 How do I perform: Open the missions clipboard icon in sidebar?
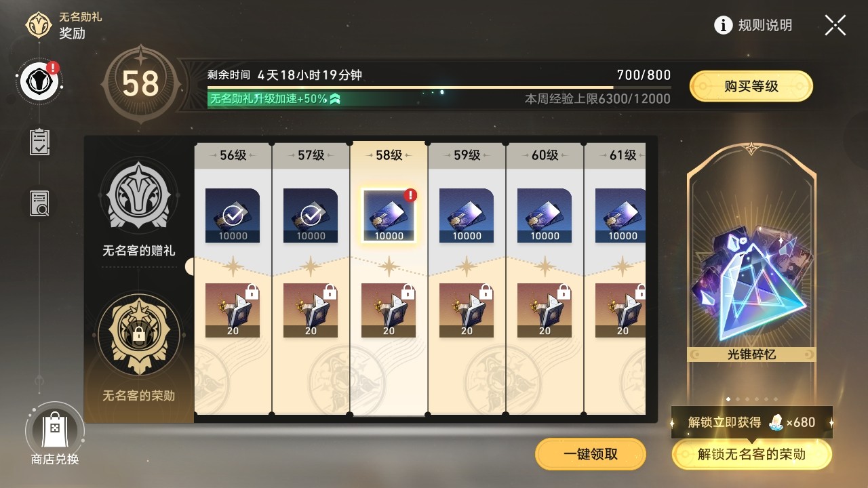click(39, 142)
